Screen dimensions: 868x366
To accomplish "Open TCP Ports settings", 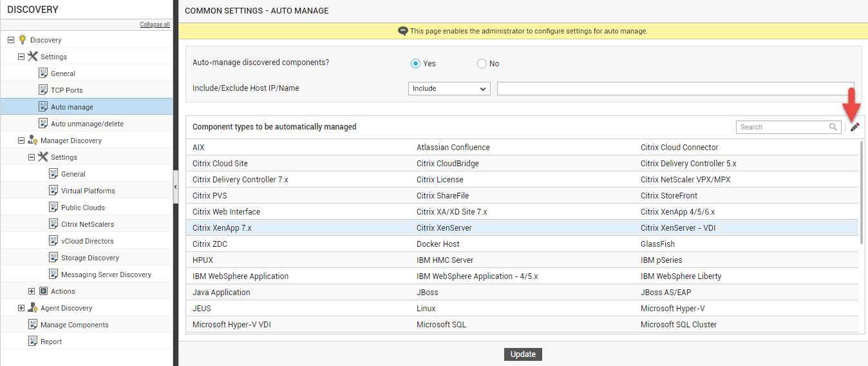I will pyautogui.click(x=67, y=90).
